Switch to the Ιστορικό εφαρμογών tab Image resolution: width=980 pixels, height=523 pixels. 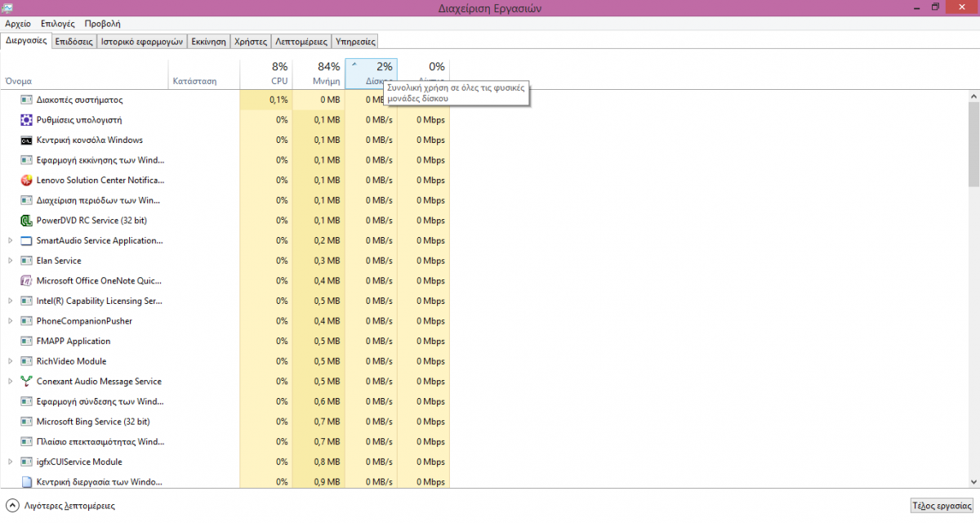pos(141,41)
